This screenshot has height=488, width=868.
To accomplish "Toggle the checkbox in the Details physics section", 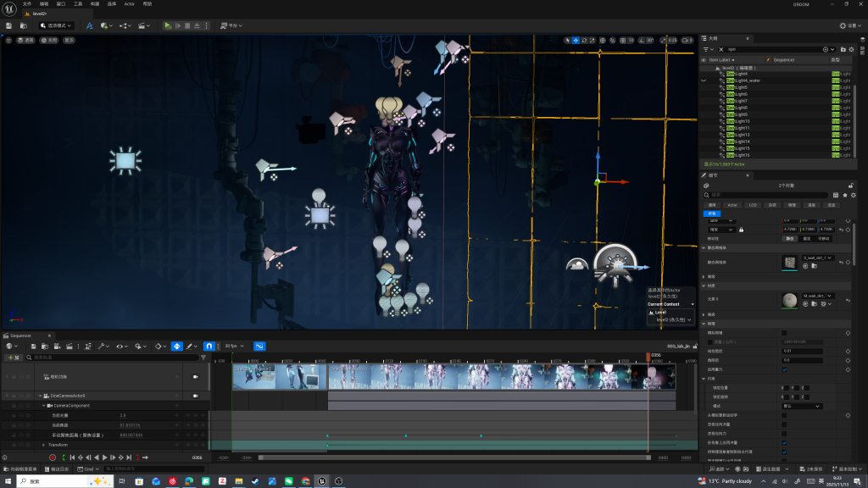I will pyautogui.click(x=783, y=333).
